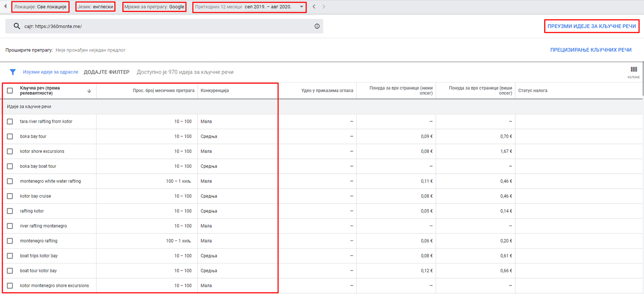This screenshot has width=644, height=294.
Task: Check 'montenegro white water rafting' row
Action: point(10,181)
